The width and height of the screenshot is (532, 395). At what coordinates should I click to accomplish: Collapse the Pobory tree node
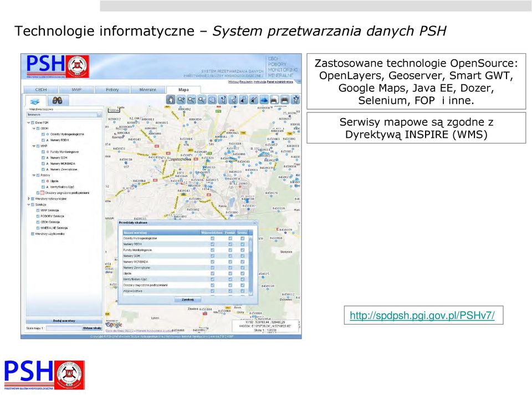point(34,175)
